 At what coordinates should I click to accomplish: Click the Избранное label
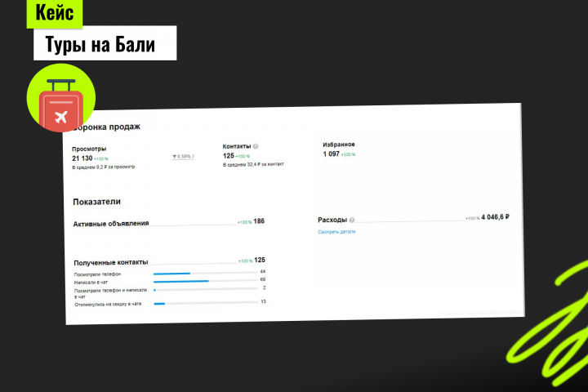pyautogui.click(x=339, y=145)
